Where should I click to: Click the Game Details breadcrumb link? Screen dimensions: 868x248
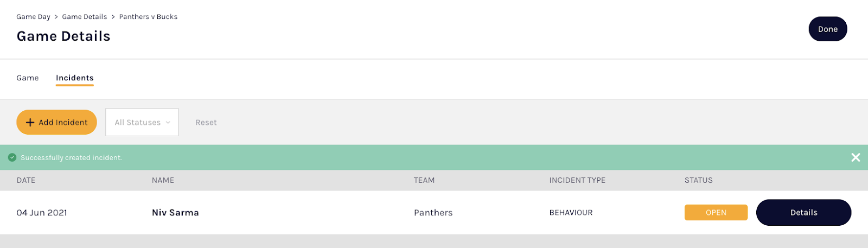85,17
